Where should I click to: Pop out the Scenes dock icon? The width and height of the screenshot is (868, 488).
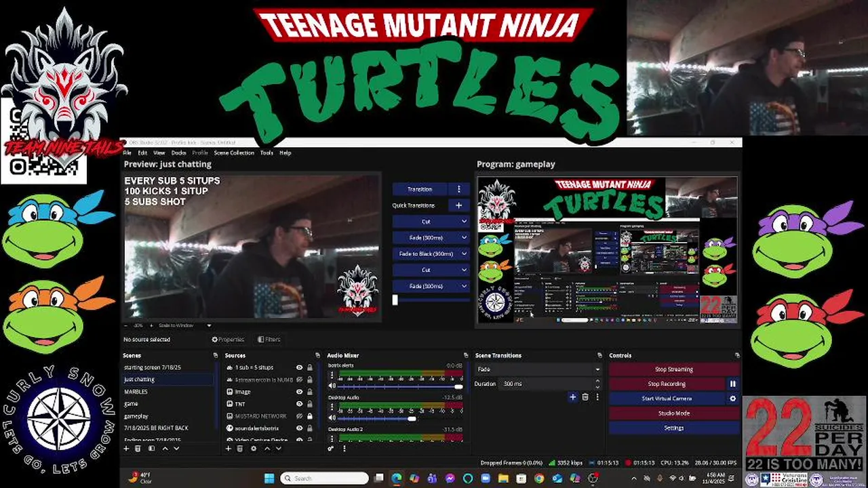[216, 355]
